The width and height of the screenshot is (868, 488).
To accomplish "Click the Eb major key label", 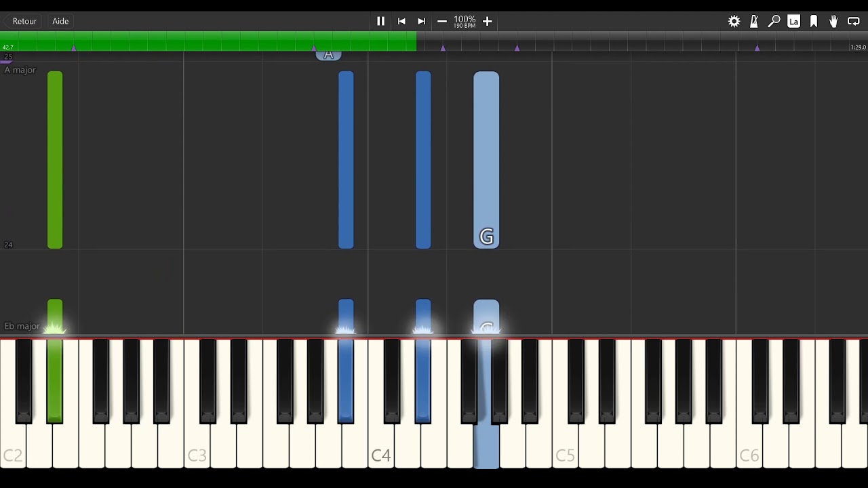I will point(22,326).
